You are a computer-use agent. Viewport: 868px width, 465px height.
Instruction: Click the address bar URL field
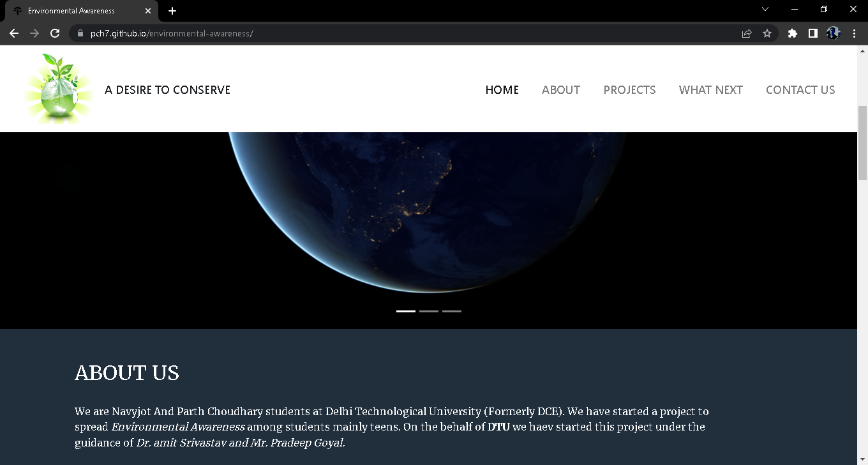(408, 33)
